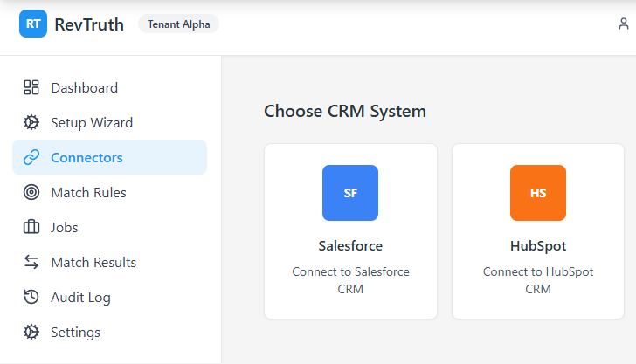Viewport: 636px width, 364px height.
Task: Navigate to Match Results
Action: (93, 262)
